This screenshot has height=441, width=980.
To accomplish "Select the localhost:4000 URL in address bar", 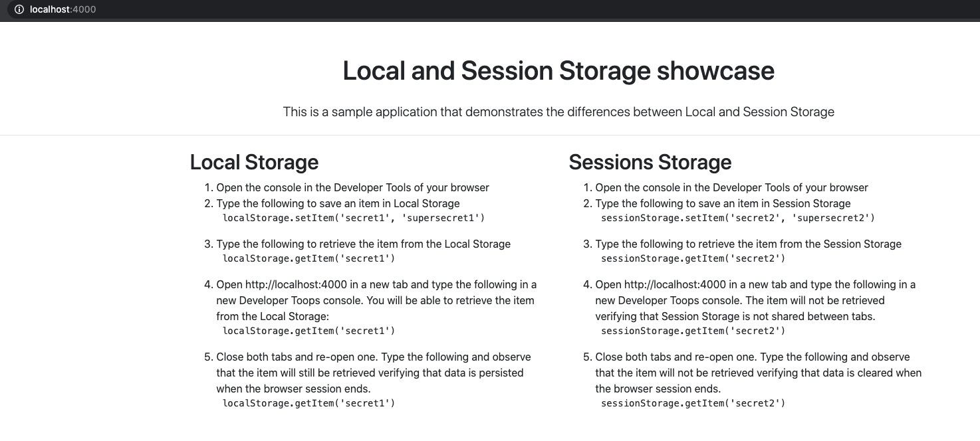I will point(63,9).
